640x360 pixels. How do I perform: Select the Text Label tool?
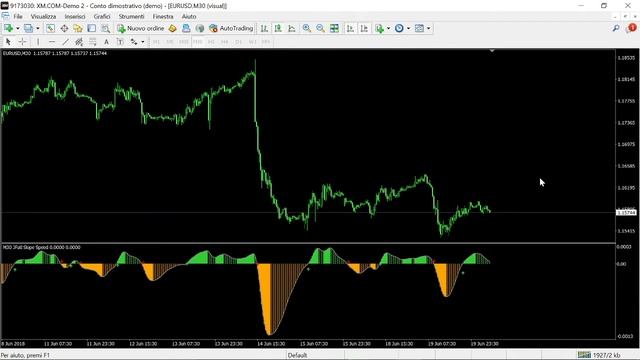(x=120, y=42)
